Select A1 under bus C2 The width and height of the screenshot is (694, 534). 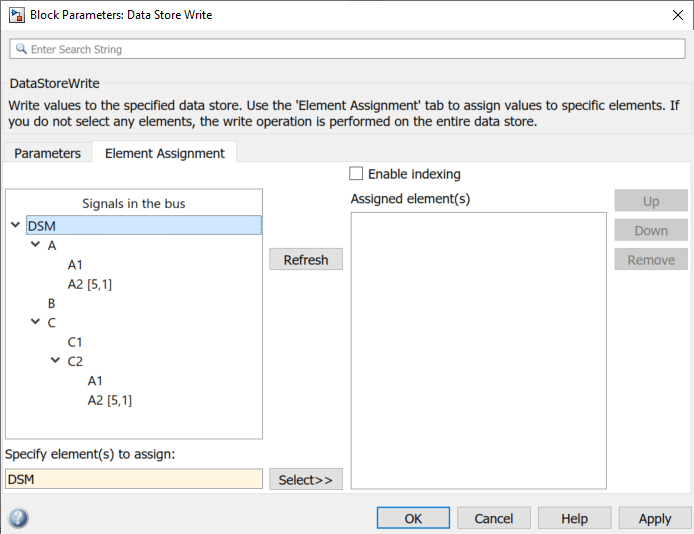coord(95,380)
